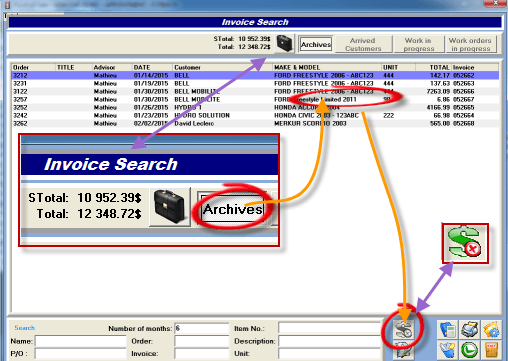Viewport: 508px width, 361px height.
Task: Click the exit door icon
Action: (x=491, y=350)
